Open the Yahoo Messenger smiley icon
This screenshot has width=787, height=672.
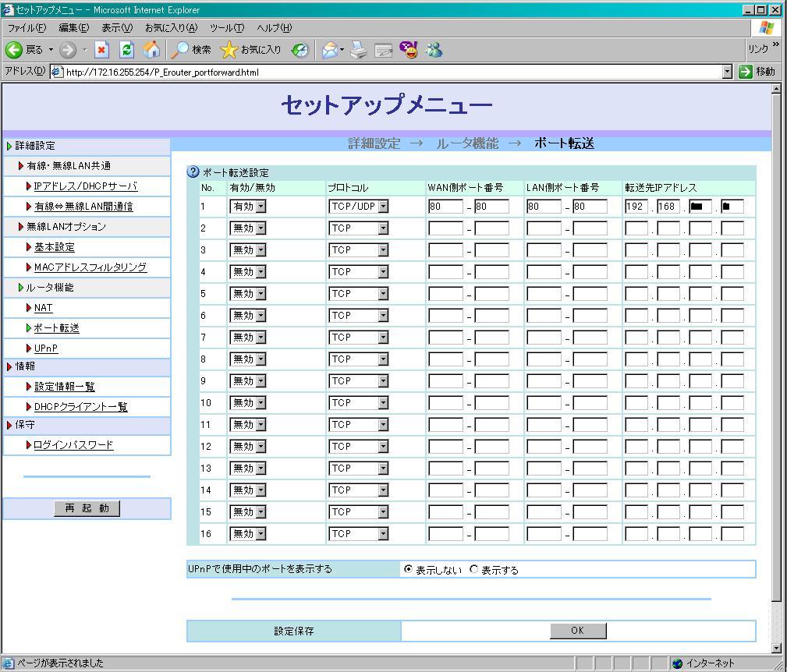pos(409,50)
